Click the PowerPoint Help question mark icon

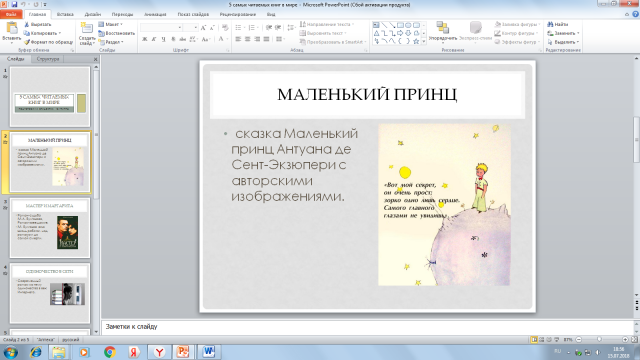636,14
